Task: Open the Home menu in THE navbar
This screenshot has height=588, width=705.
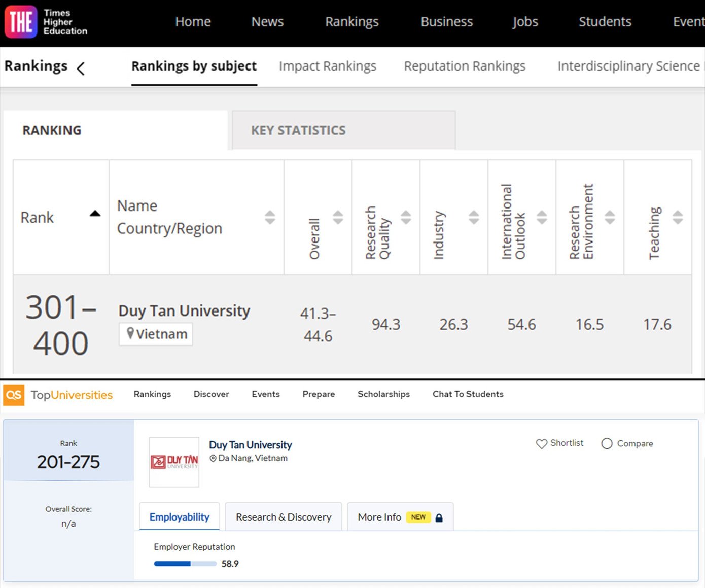Action: (x=193, y=22)
